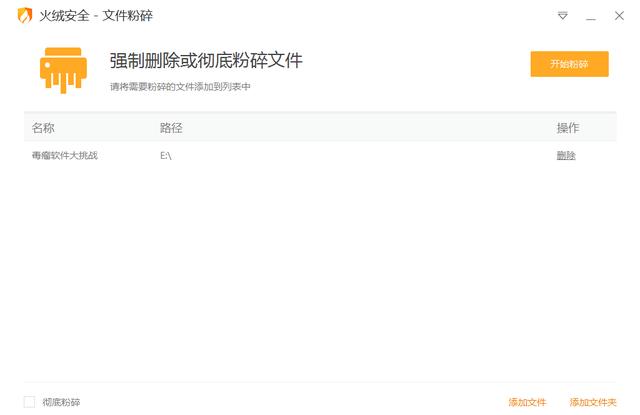Click the 添加文件 link

527,402
